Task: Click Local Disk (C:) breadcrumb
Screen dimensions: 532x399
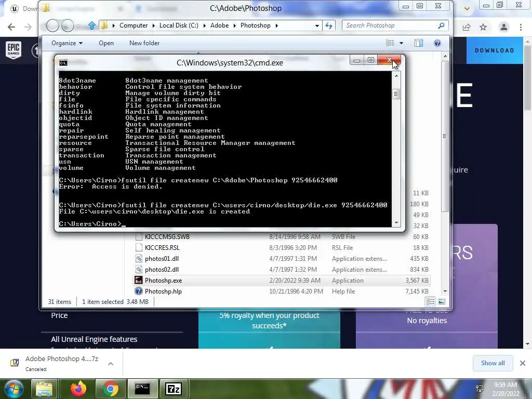Action: click(179, 25)
